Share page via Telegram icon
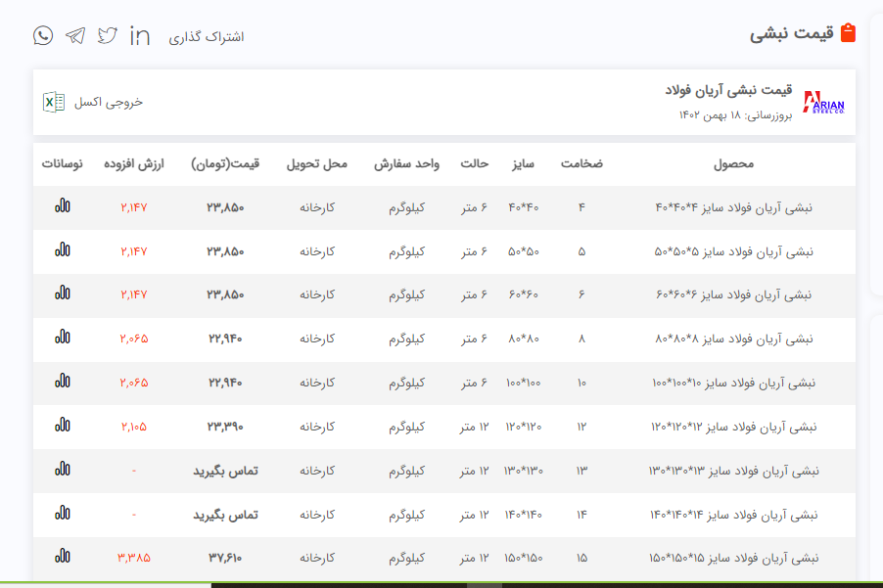 pos(75,36)
